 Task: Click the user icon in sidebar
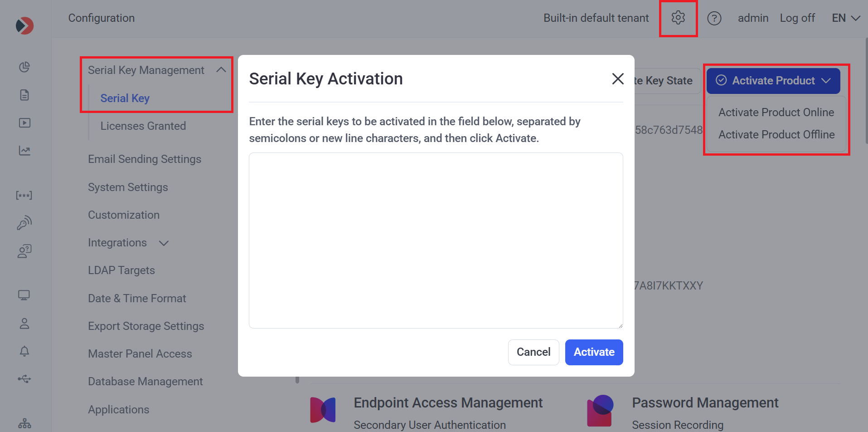pos(24,324)
